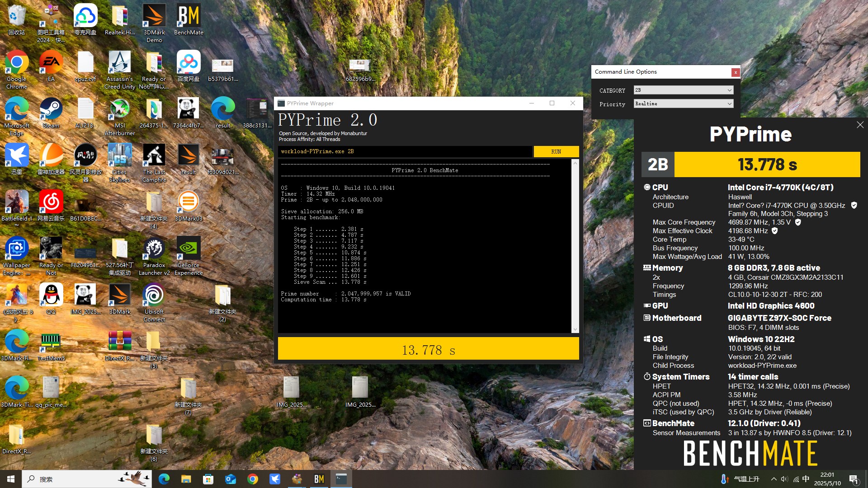868x488 pixels.
Task: Open MSI Afterburner desktop icon
Action: tap(120, 116)
